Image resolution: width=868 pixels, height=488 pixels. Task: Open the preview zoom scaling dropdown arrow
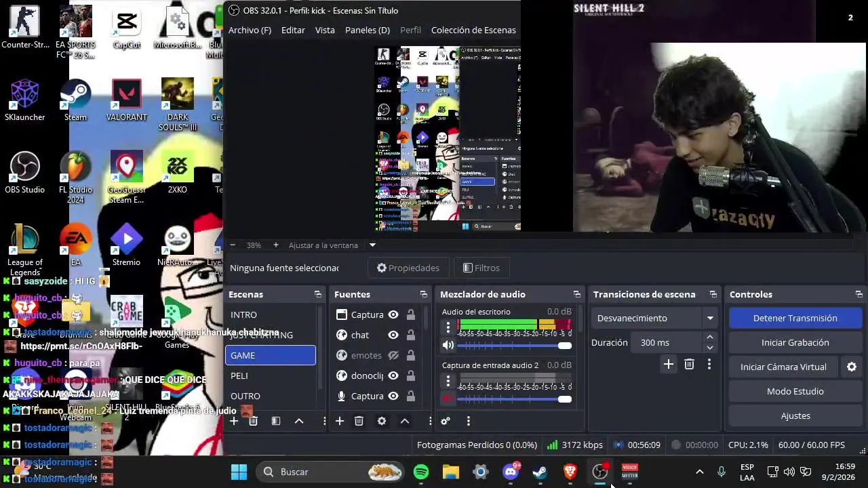click(x=372, y=245)
